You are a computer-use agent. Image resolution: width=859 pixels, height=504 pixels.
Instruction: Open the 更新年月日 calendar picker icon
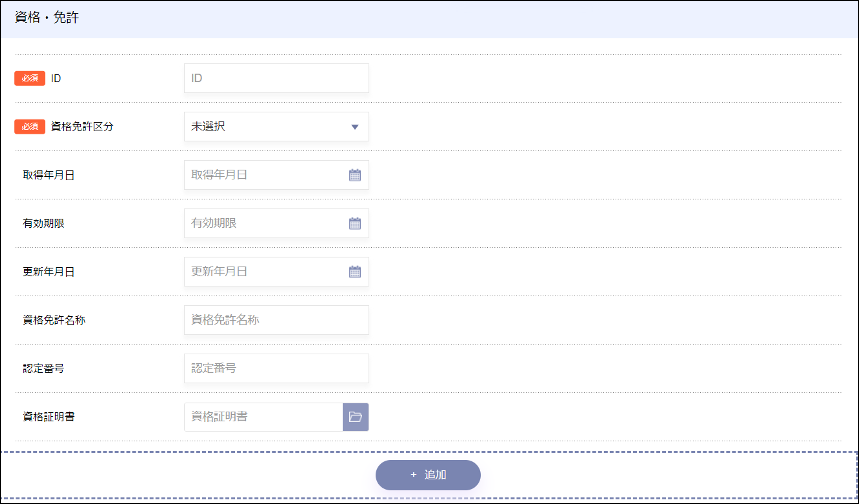click(355, 272)
